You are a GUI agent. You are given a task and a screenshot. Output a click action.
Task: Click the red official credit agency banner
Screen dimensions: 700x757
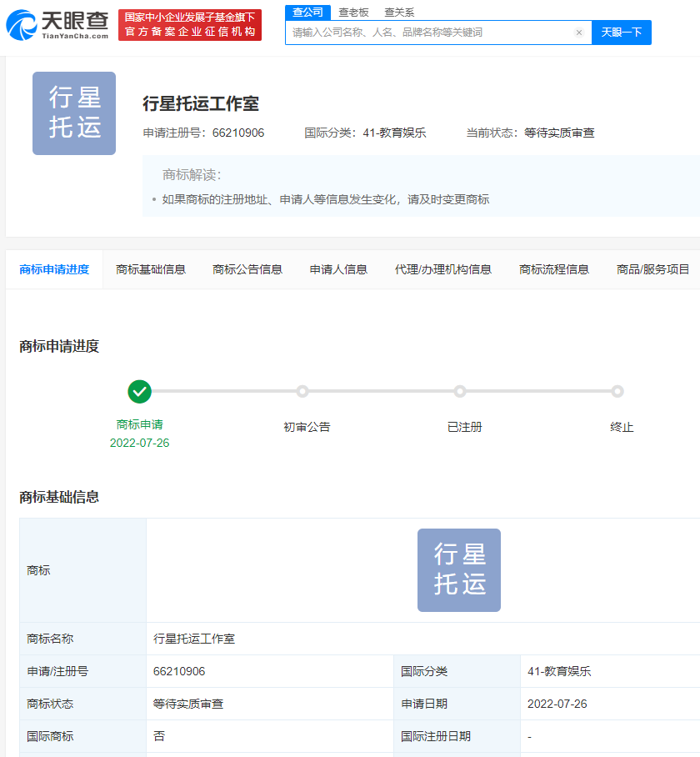(190, 25)
